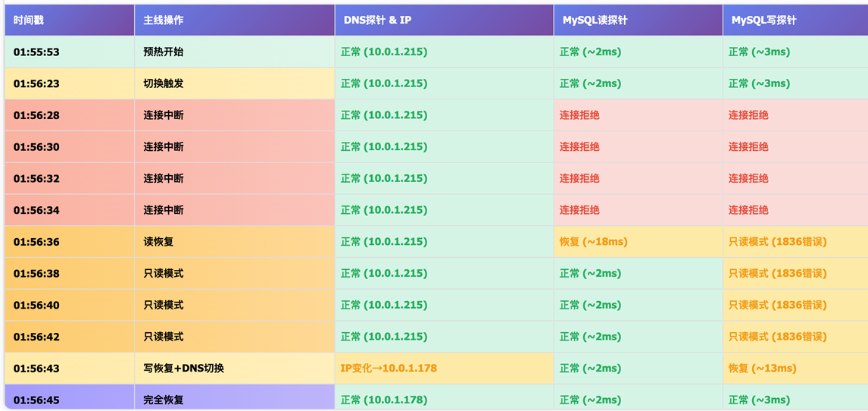The image size is (868, 411).
Task: Select the DNS探针 & IP column header
Action: [377, 20]
